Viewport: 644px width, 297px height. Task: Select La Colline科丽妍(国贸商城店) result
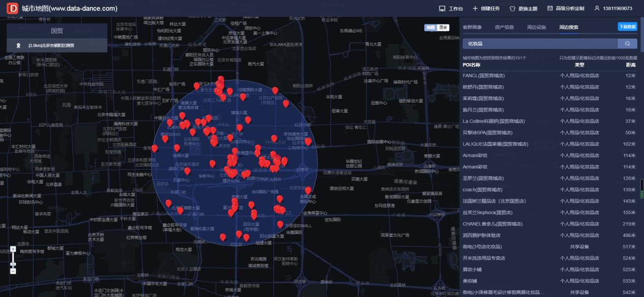coord(549,121)
